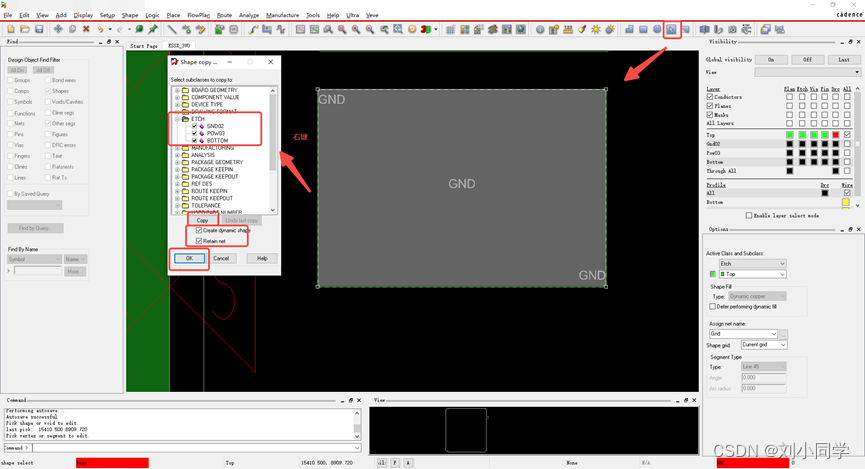865x469 pixels.
Task: Click the green Top layer color swatch
Action: pos(790,135)
